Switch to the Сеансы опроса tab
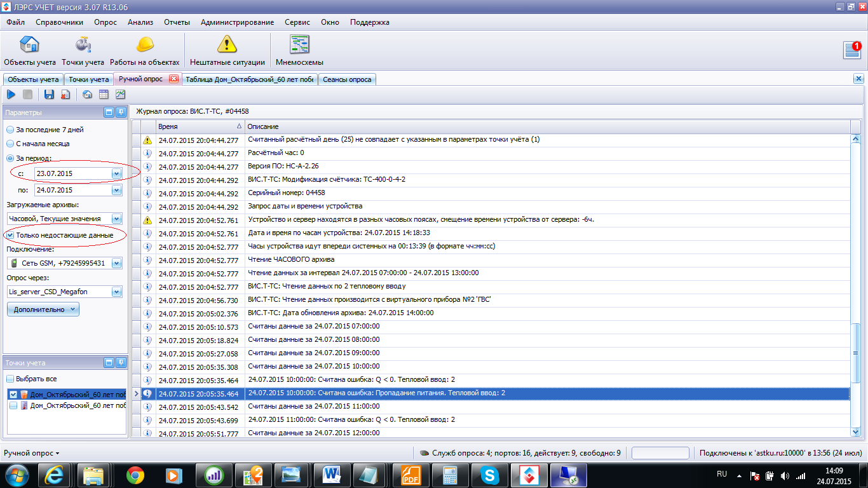 coord(348,79)
